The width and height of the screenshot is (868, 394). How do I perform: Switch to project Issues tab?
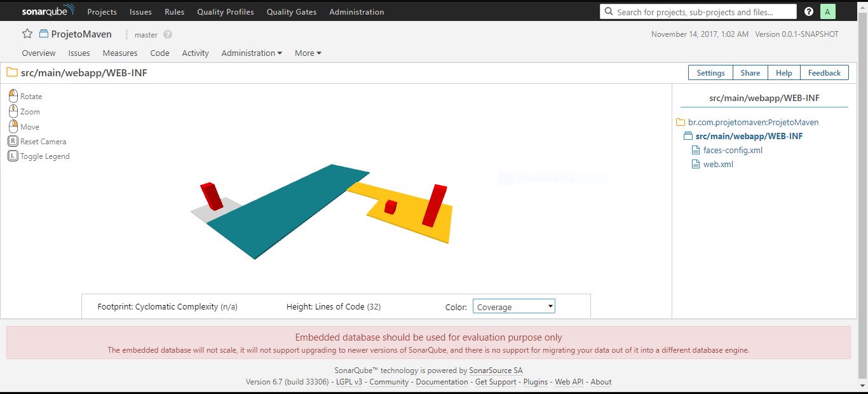[79, 53]
